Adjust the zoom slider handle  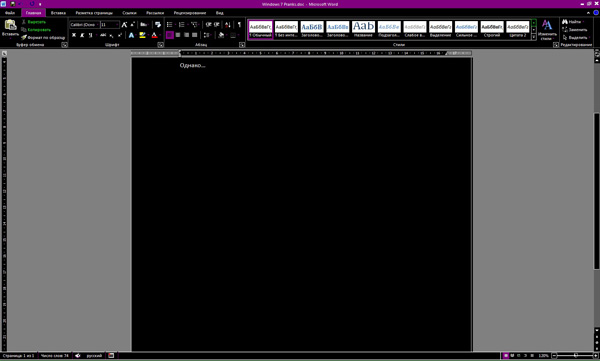click(576, 356)
